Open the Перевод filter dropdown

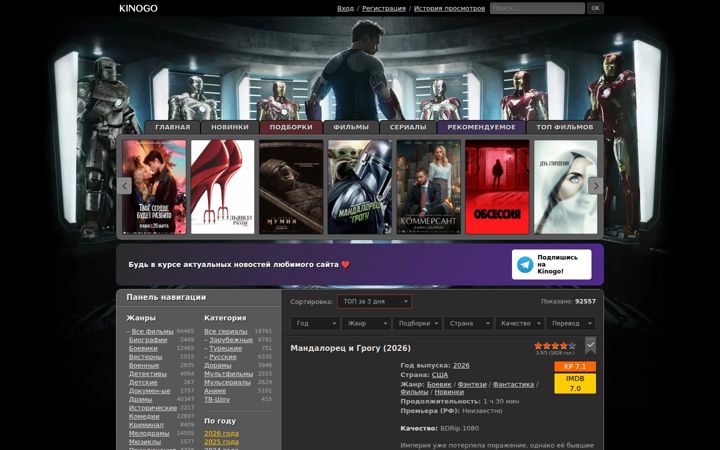point(571,323)
